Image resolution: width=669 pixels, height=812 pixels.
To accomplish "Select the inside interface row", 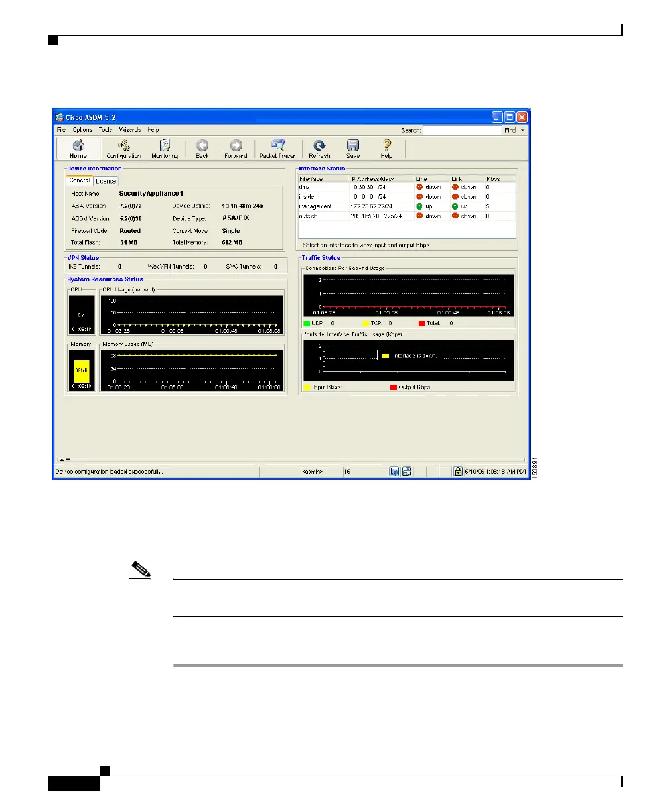I will click(x=407, y=196).
